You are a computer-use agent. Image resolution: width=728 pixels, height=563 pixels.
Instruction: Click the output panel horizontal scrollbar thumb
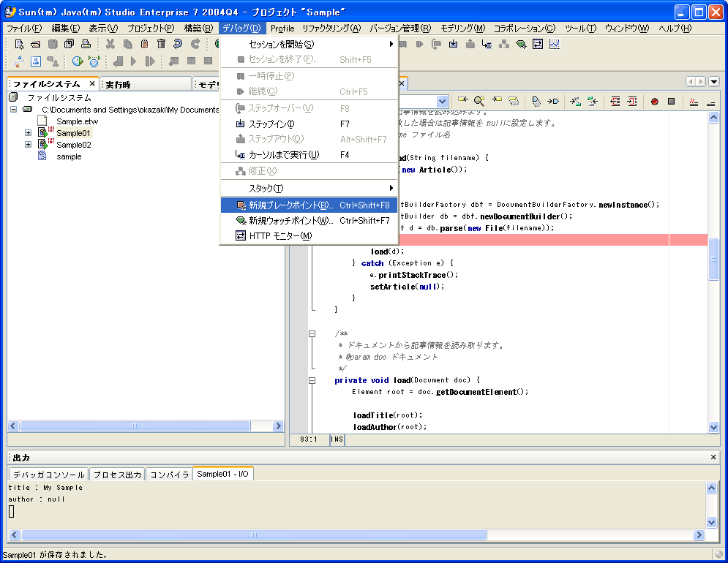[x=254, y=534]
